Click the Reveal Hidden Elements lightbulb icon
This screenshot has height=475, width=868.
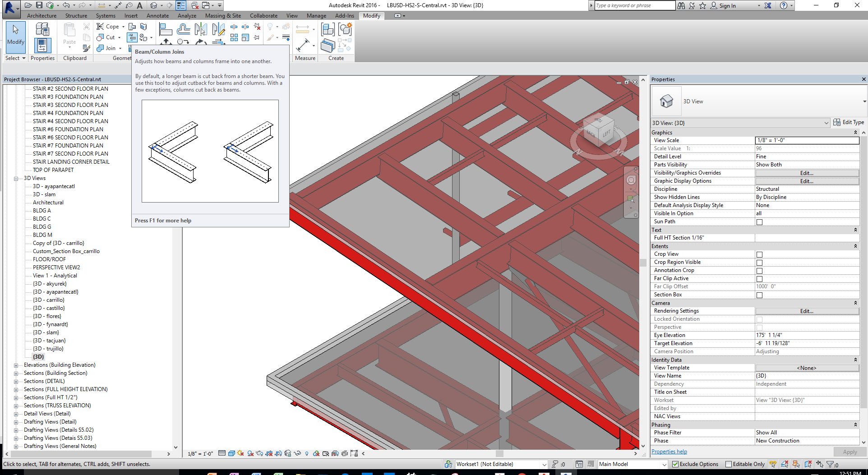pyautogui.click(x=307, y=453)
